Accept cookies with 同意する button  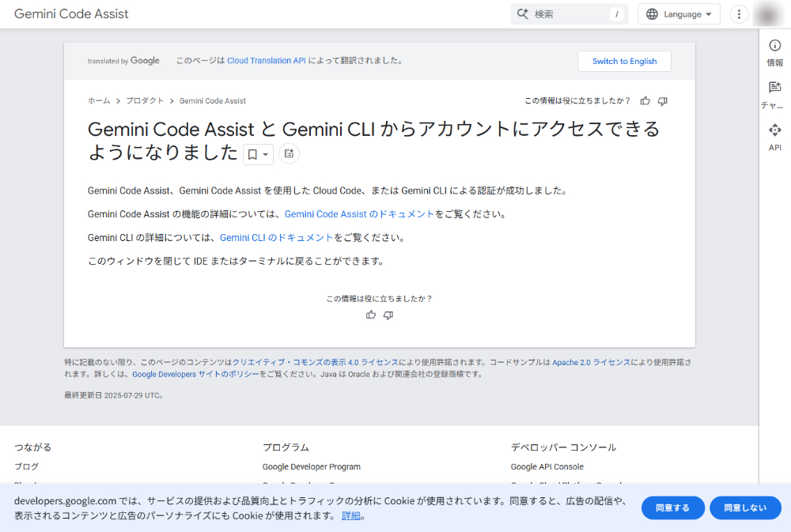tap(673, 507)
